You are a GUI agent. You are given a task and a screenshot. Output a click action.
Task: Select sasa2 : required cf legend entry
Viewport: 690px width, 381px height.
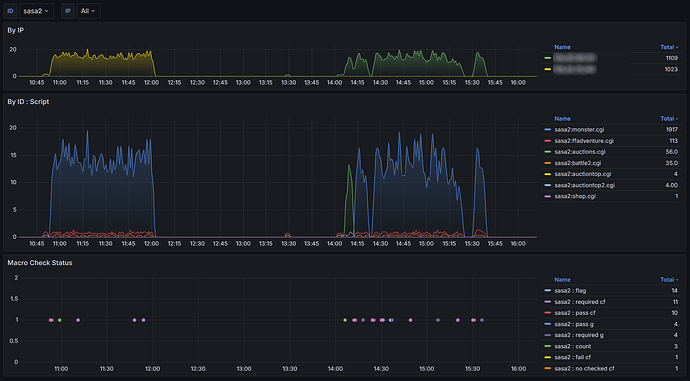[x=580, y=302]
